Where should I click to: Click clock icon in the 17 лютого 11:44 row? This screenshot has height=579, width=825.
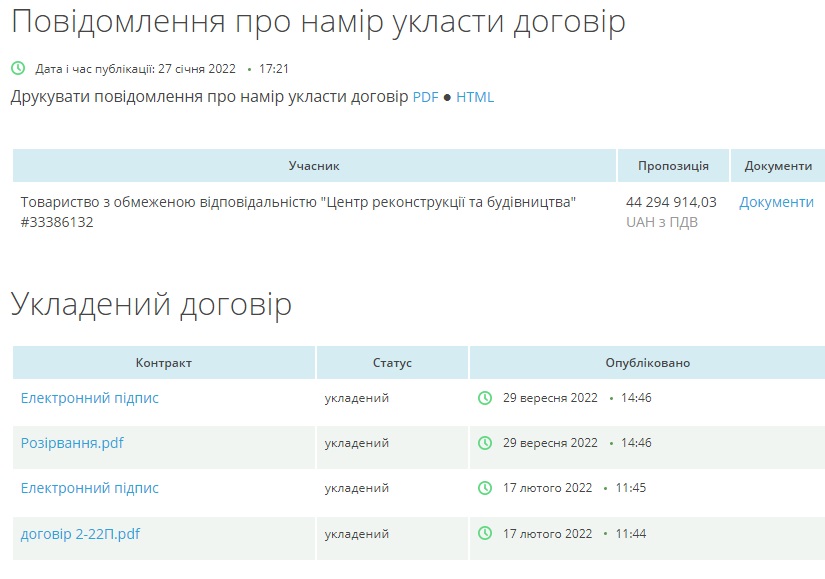485,534
